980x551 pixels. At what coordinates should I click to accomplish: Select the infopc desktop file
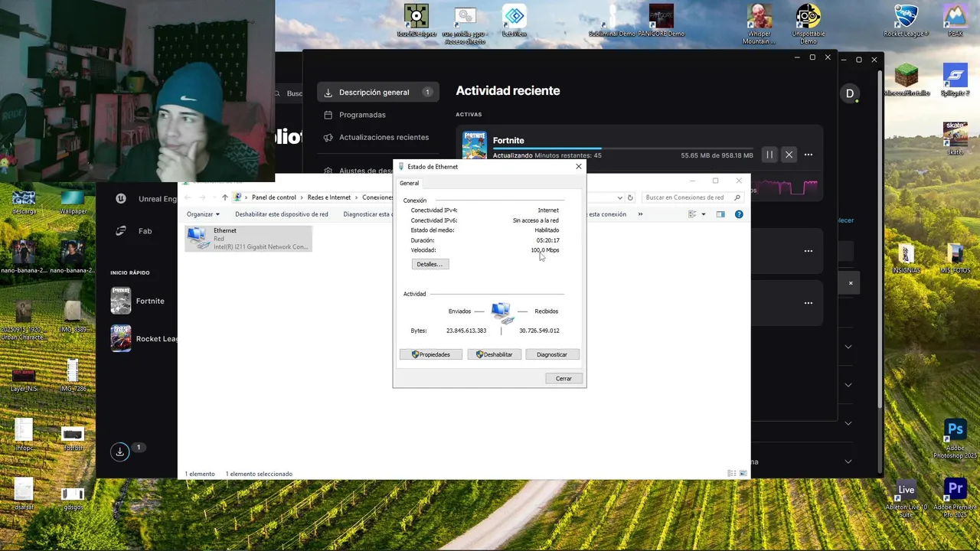click(24, 435)
